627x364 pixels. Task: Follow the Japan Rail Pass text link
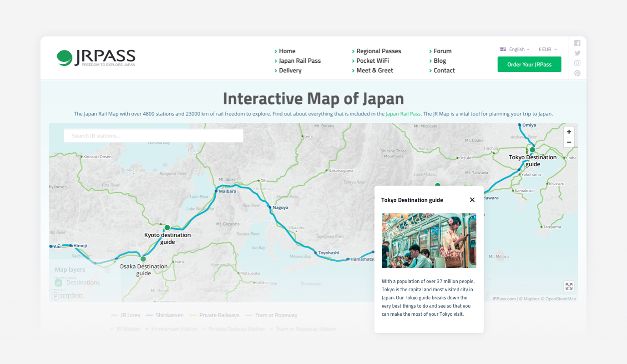coord(403,114)
